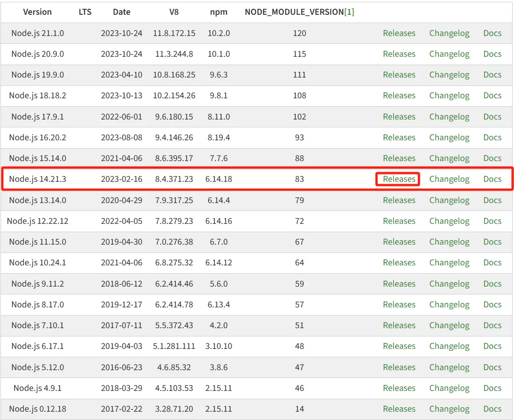Screen dimensions: 514x420
Task: Open Changelog for Node.js 21.1.0
Action: coord(449,33)
